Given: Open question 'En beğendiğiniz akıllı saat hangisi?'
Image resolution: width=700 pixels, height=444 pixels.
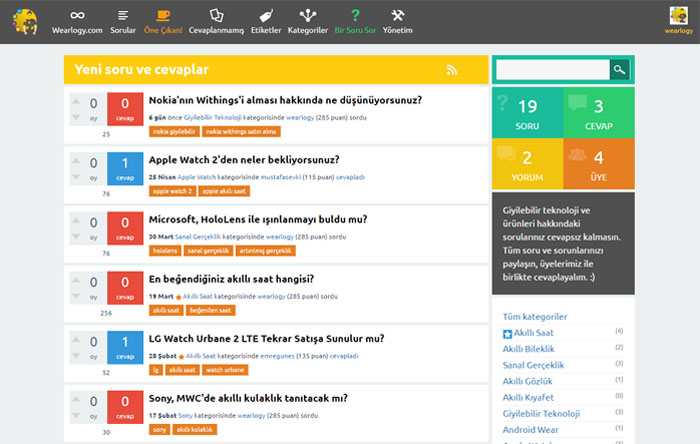Looking at the screenshot, I should click(x=231, y=279).
